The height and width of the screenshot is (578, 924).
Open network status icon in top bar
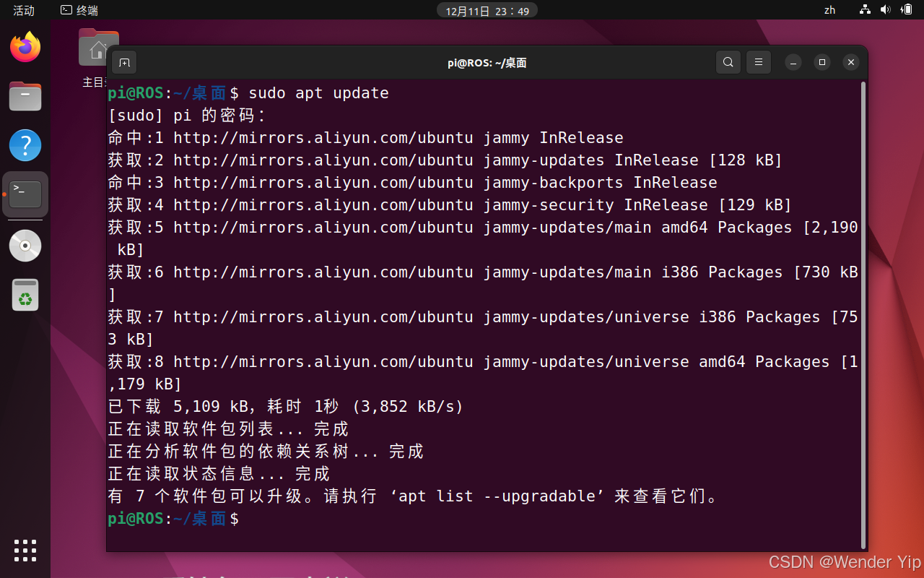tap(865, 10)
